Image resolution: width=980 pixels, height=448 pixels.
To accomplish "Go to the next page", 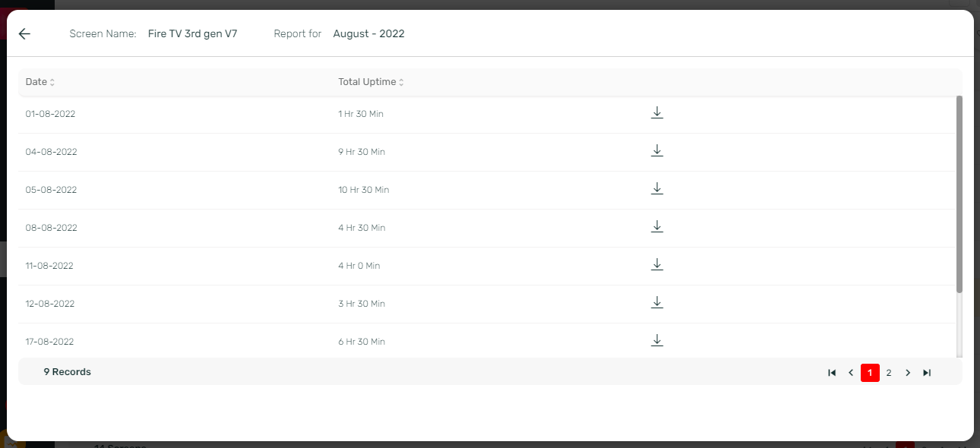I will pos(908,373).
